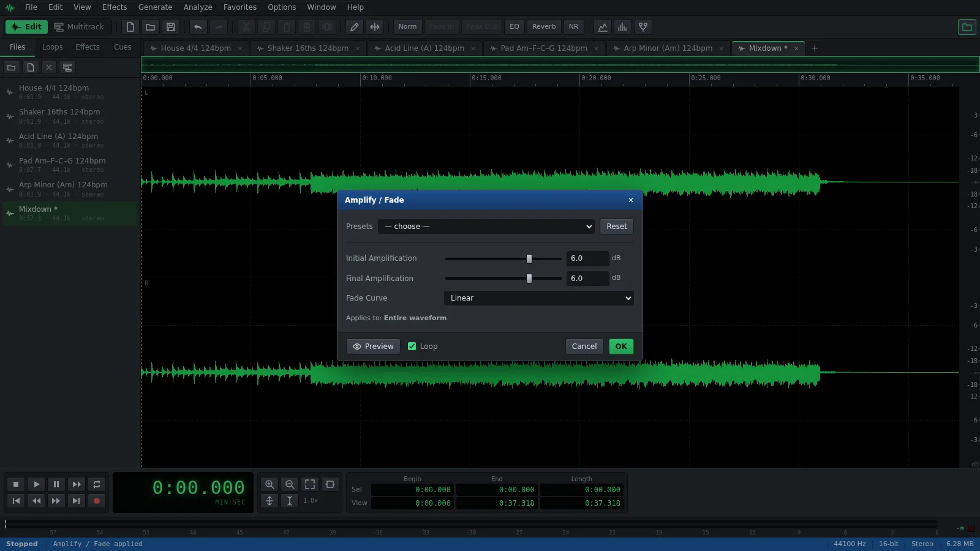Zoom to full view with the bracket icon
Screen dimensions: 980x551
click(x=310, y=484)
